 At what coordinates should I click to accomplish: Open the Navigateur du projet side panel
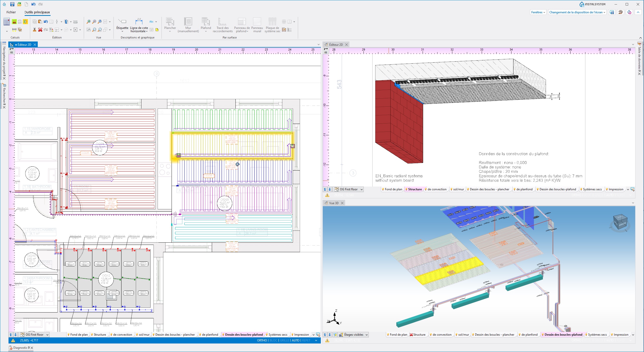[x=4, y=61]
